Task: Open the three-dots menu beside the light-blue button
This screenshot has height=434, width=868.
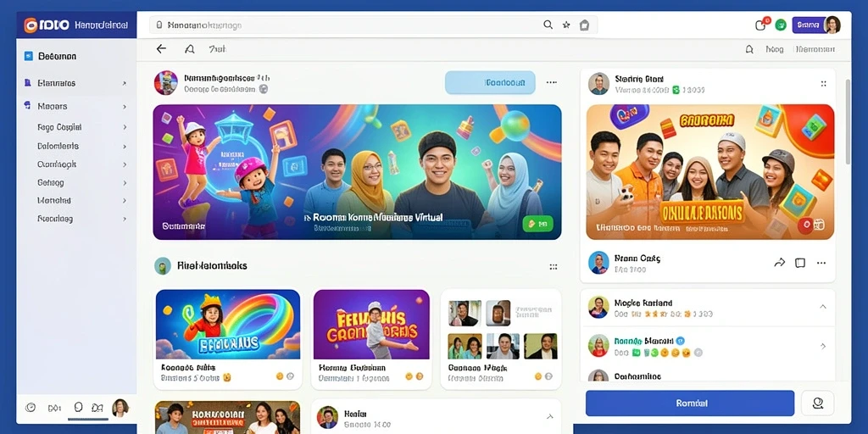Action: [x=551, y=82]
